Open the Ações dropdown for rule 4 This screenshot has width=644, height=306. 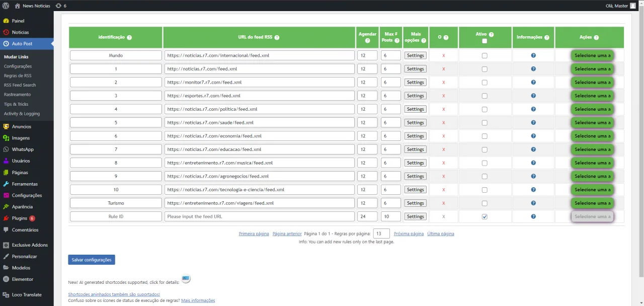click(x=592, y=109)
